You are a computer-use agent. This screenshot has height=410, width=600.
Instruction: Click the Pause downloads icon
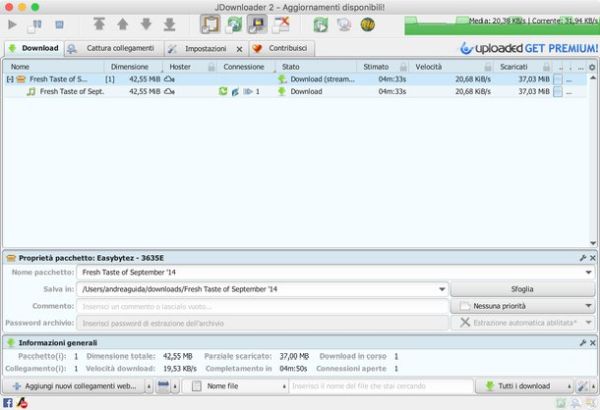pos(36,24)
